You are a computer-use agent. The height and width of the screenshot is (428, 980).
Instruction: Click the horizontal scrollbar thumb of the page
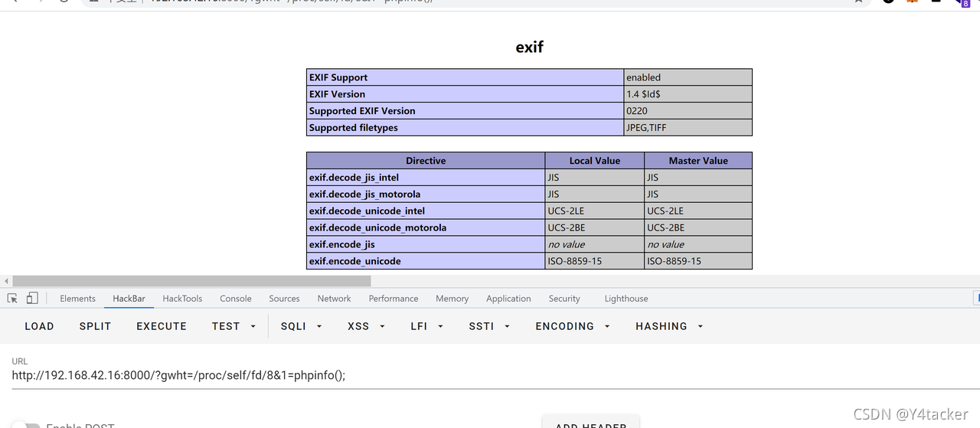point(191,281)
